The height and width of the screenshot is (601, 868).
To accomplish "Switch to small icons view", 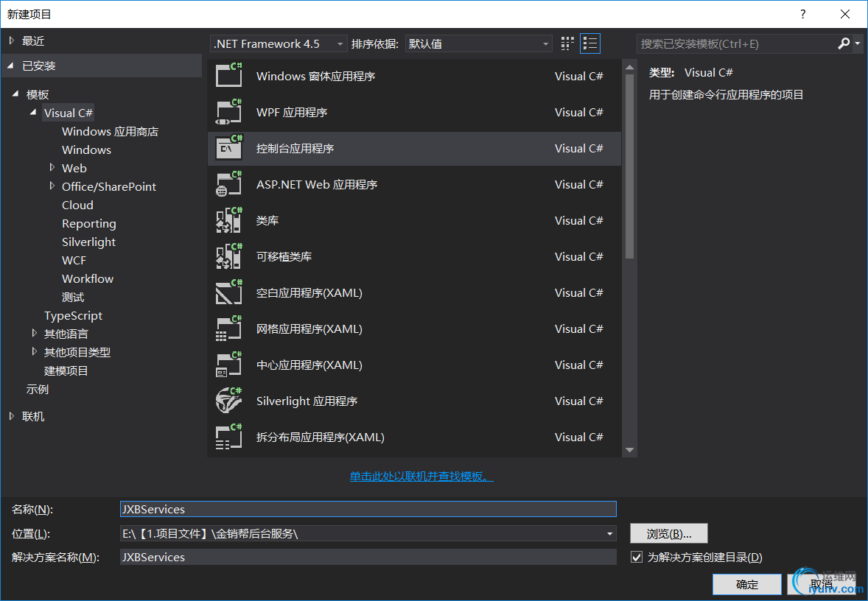I will [567, 43].
